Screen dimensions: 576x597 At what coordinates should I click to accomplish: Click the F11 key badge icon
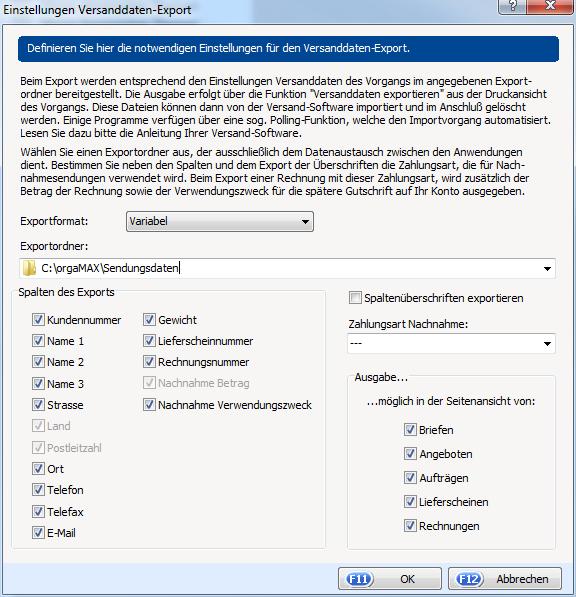click(x=359, y=579)
